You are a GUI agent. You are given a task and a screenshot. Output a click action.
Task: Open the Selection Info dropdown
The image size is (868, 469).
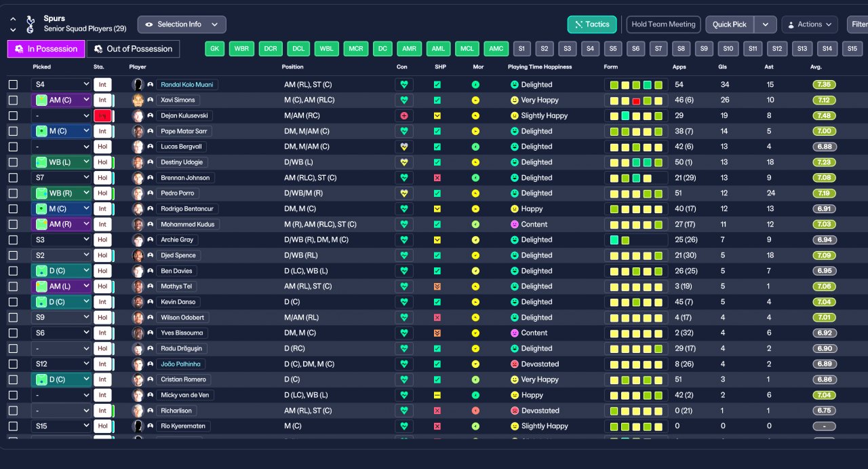click(x=182, y=24)
